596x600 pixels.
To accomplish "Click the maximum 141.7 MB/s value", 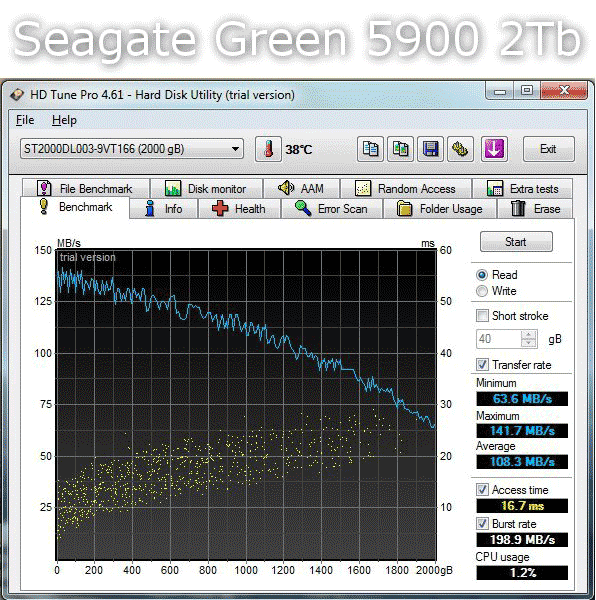I will pyautogui.click(x=522, y=431).
